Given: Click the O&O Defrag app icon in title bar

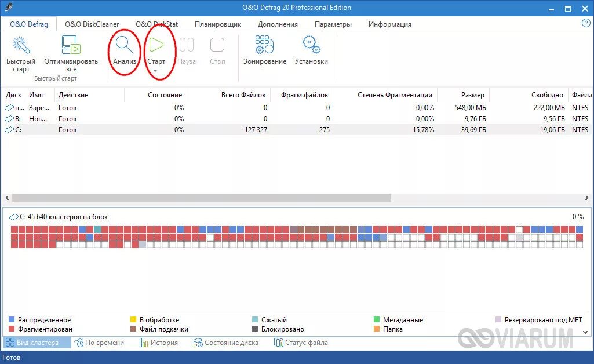Looking at the screenshot, I should point(9,7).
